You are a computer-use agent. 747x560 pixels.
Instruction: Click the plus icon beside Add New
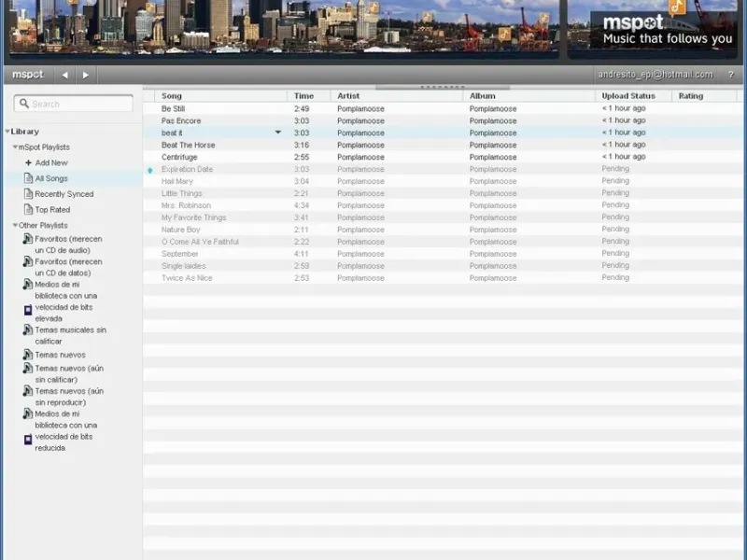point(28,162)
